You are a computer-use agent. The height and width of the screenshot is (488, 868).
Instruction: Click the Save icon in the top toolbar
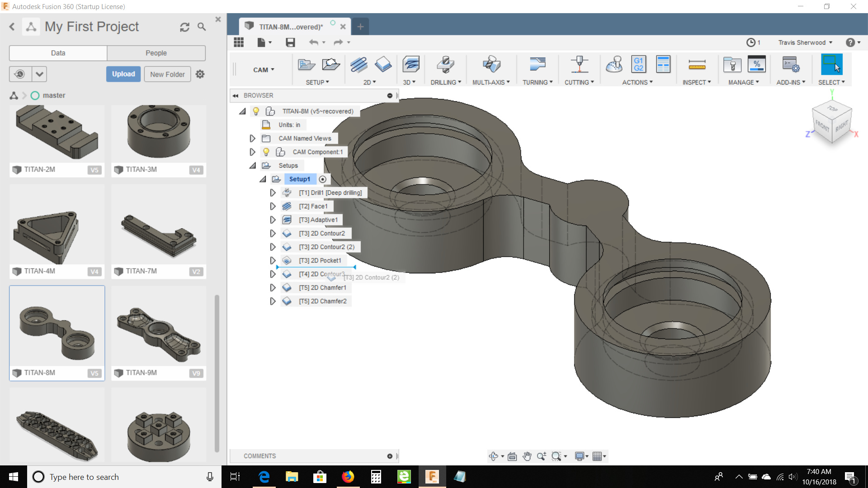290,42
